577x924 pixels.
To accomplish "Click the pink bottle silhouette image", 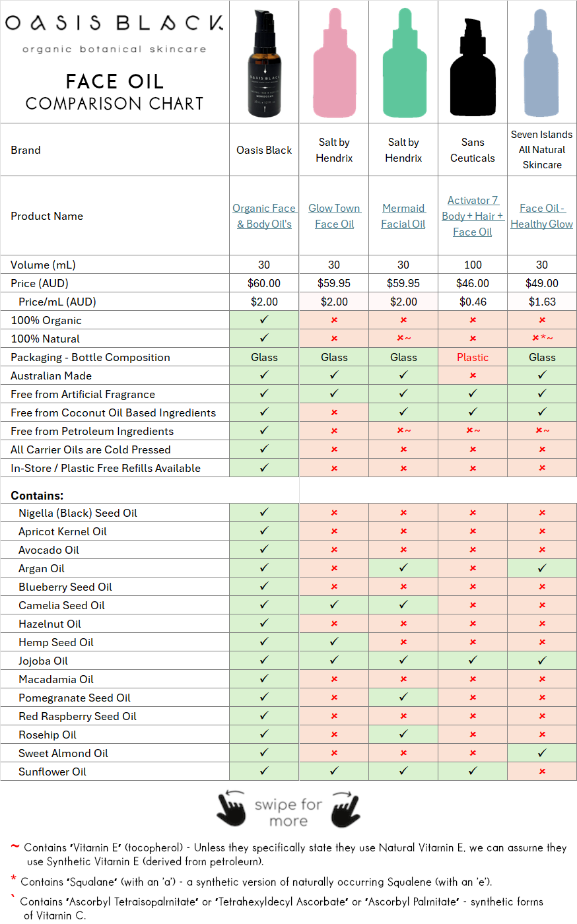I will tap(334, 64).
